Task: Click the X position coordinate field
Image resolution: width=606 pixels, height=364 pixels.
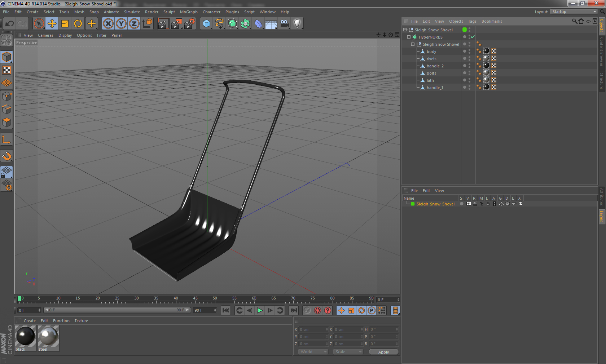Action: point(313,329)
